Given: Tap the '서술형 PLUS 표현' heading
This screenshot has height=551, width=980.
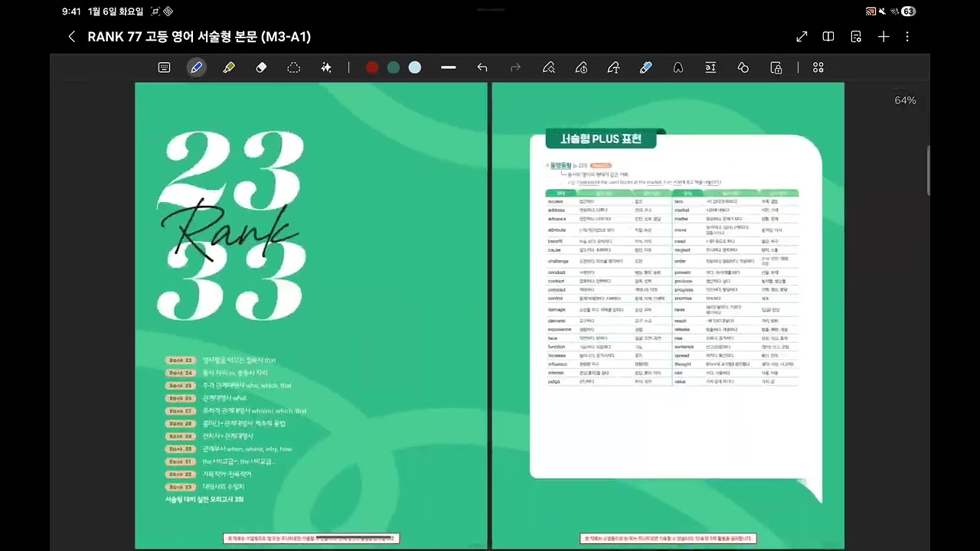Looking at the screenshot, I should [601, 139].
